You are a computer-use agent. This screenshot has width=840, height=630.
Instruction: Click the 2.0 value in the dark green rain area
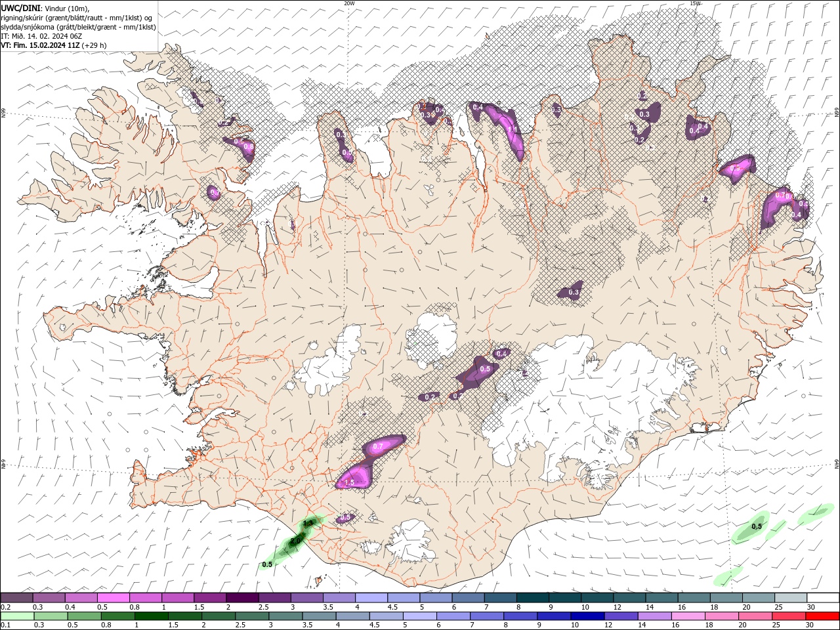pos(295,541)
